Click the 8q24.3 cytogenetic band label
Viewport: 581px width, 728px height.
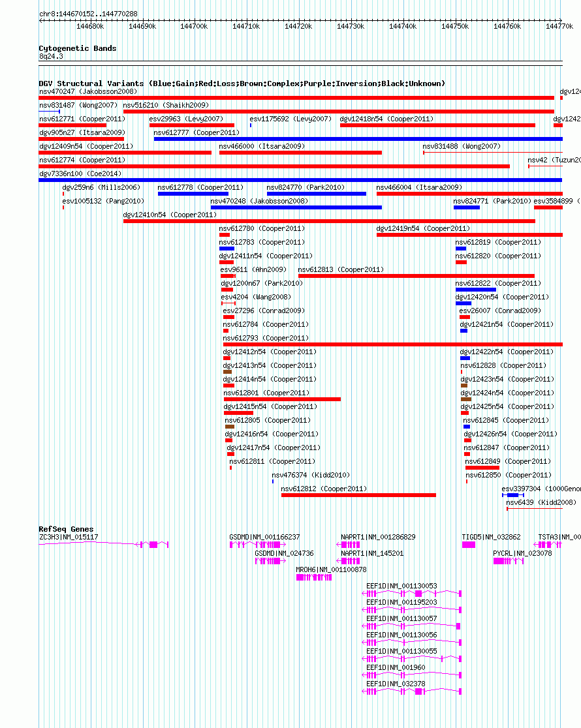point(51,56)
